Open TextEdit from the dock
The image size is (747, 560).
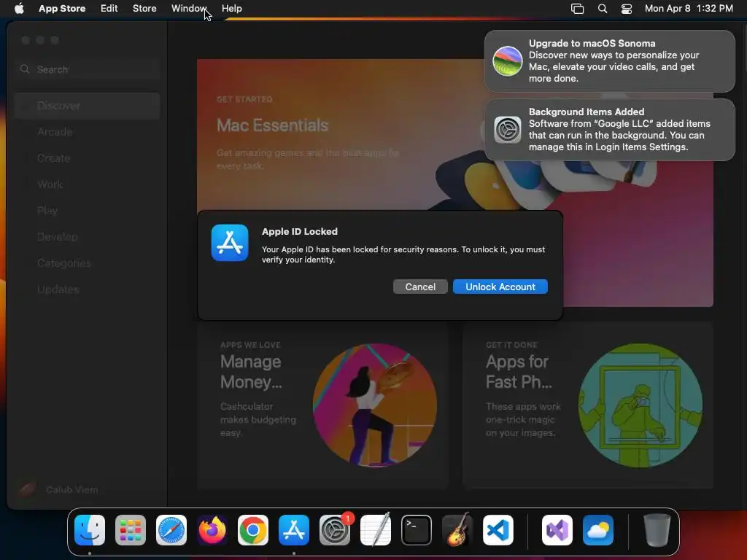(x=376, y=530)
